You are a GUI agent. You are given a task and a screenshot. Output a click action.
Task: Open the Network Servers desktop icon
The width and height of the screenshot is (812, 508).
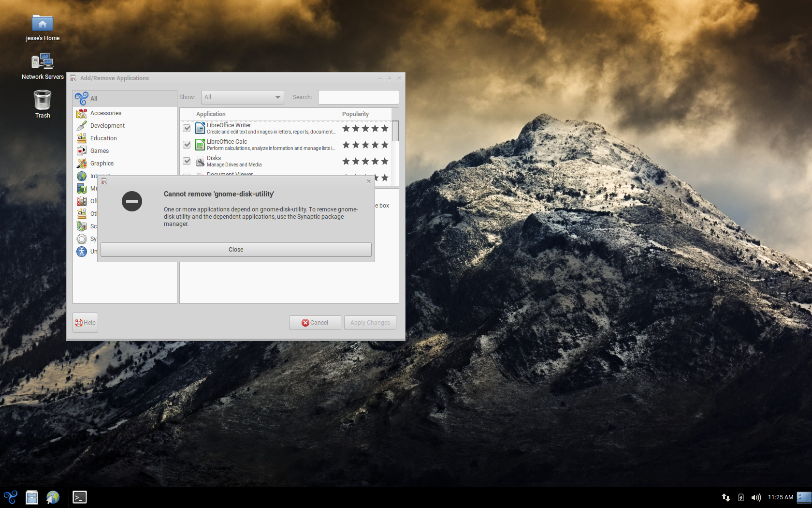pyautogui.click(x=43, y=66)
